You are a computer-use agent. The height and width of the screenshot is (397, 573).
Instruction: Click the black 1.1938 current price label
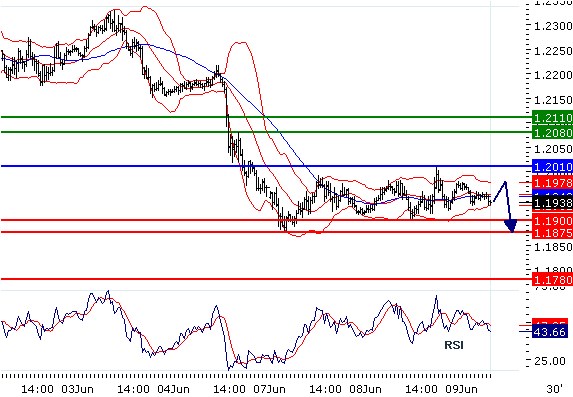pos(553,203)
